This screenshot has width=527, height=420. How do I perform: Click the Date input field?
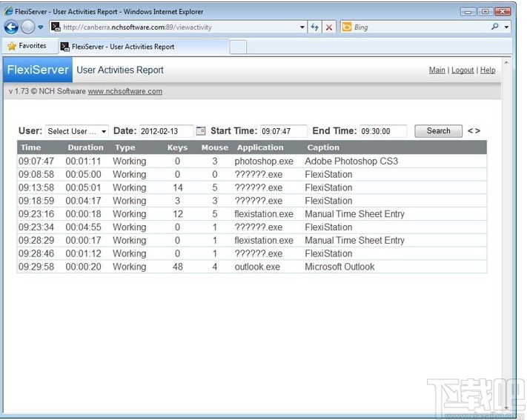pyautogui.click(x=166, y=131)
